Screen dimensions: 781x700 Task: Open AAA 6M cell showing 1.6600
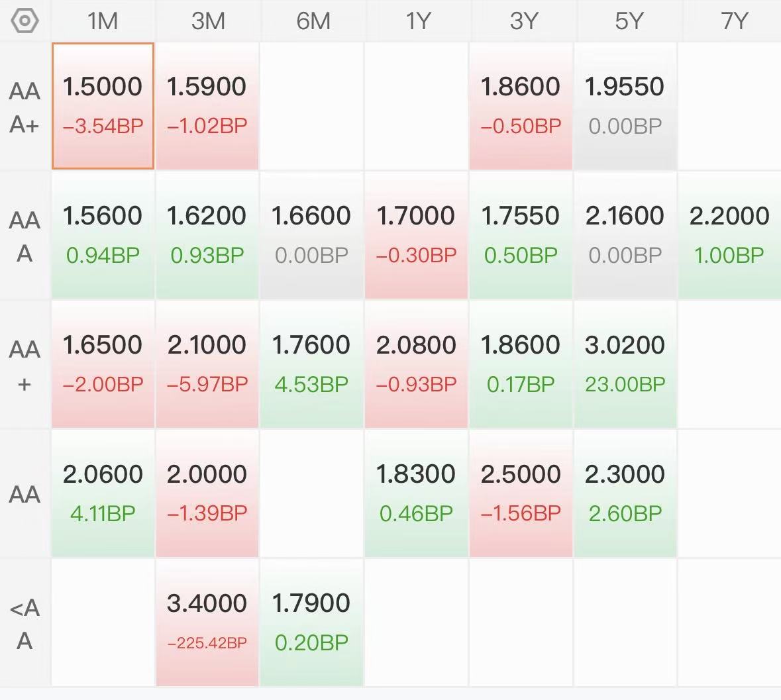click(312, 235)
